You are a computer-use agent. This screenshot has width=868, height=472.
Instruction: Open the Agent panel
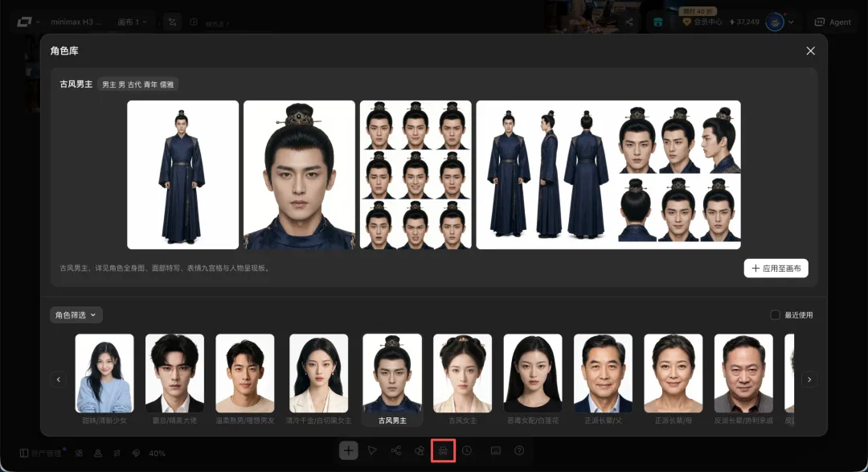point(833,23)
